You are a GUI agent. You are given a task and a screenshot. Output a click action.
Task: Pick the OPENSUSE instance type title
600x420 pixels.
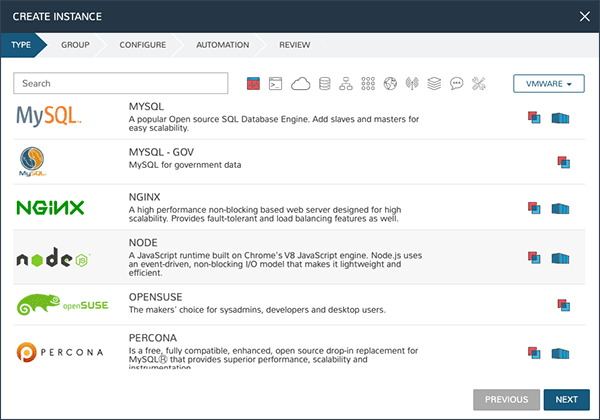point(155,297)
